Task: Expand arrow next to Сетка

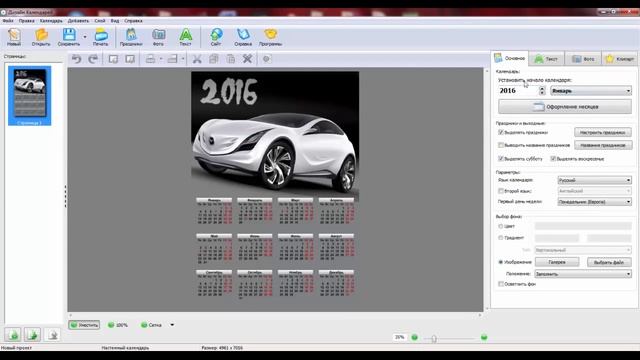Action: click(172, 325)
